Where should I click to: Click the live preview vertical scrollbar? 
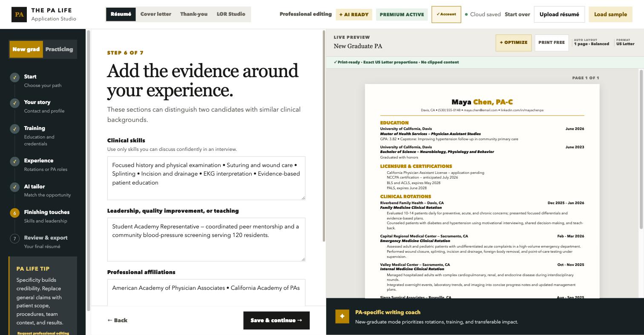click(641, 149)
